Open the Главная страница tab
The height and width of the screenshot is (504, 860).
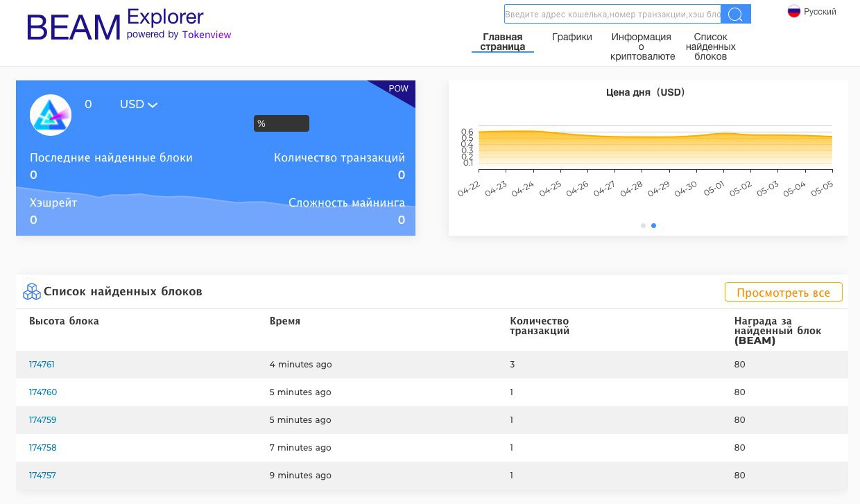503,42
